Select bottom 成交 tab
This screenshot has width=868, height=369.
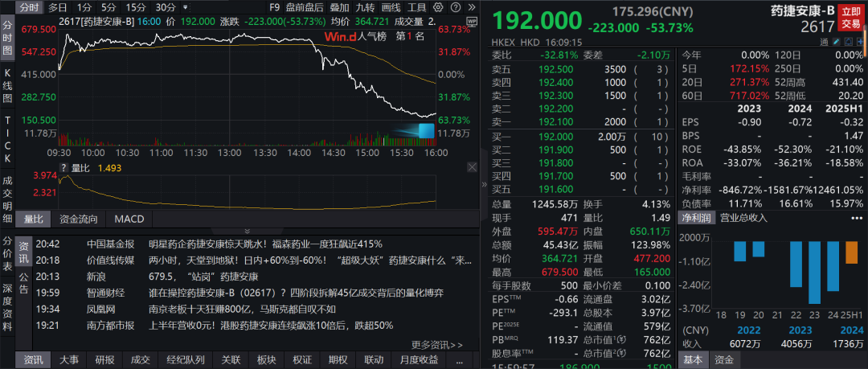(x=140, y=360)
